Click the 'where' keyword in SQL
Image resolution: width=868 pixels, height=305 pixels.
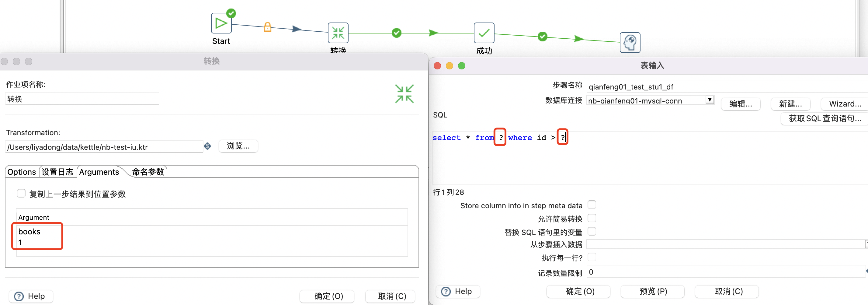520,137
